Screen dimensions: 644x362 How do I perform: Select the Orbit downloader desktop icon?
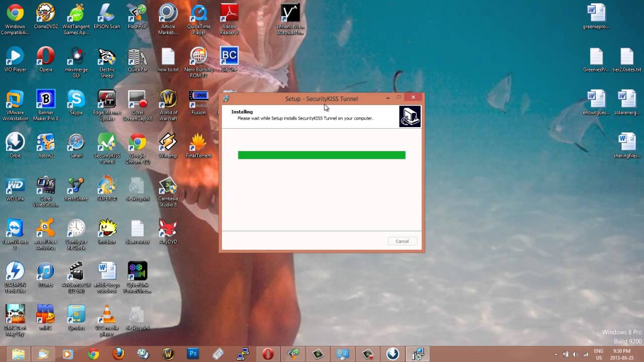[15, 145]
